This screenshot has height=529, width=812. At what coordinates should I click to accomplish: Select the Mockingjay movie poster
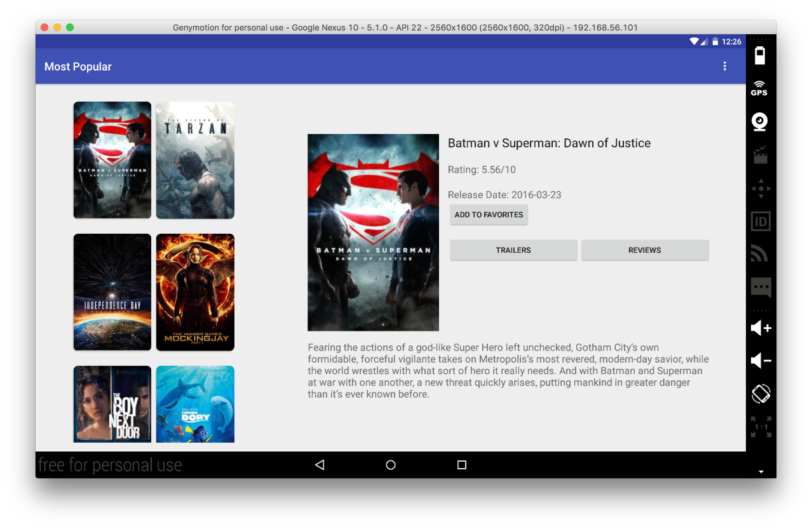pyautogui.click(x=195, y=292)
